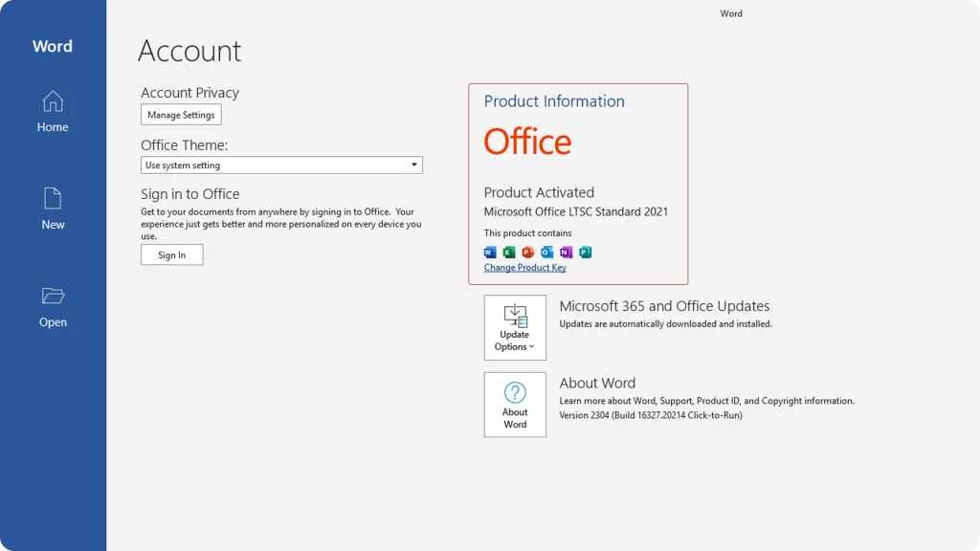This screenshot has height=551, width=980.
Task: Click the Publisher app icon
Action: coord(585,253)
